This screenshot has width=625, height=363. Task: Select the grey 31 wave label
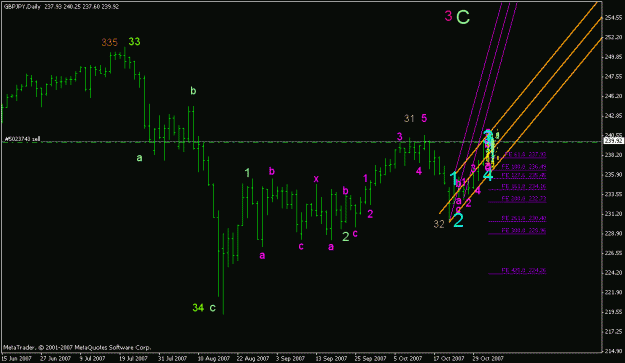(409, 118)
